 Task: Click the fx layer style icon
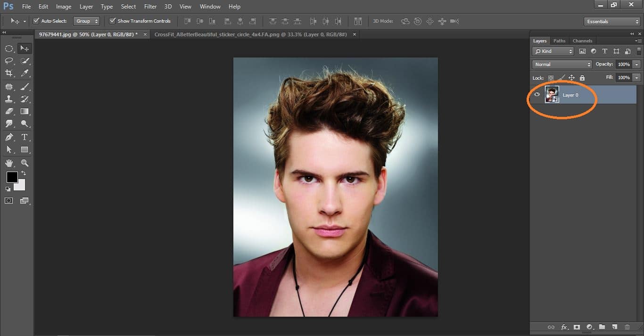(x=564, y=327)
